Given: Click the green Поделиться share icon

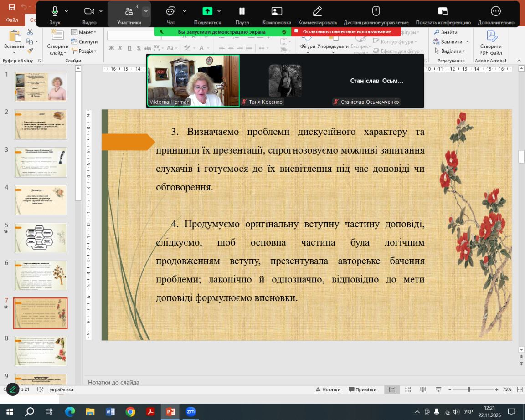Looking at the screenshot, I should [207, 11].
